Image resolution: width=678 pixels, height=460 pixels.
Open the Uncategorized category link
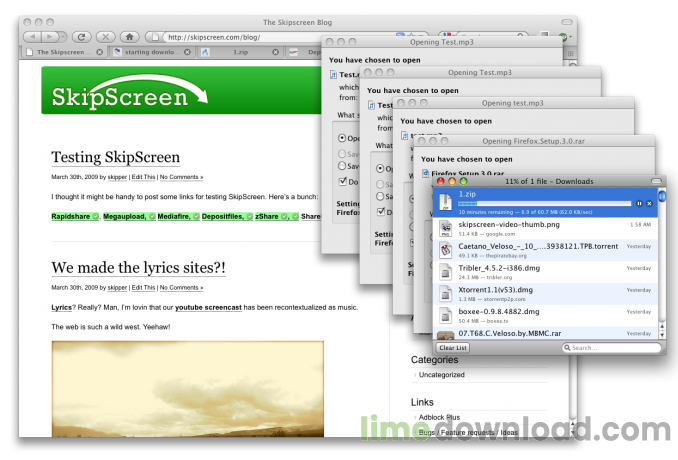point(441,375)
